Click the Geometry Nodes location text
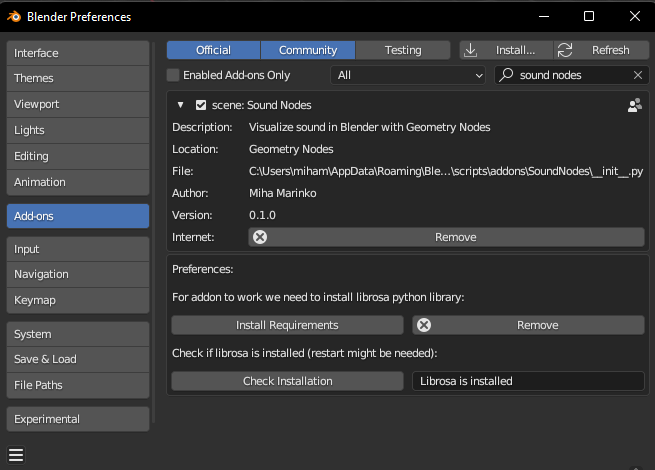 pyautogui.click(x=291, y=149)
